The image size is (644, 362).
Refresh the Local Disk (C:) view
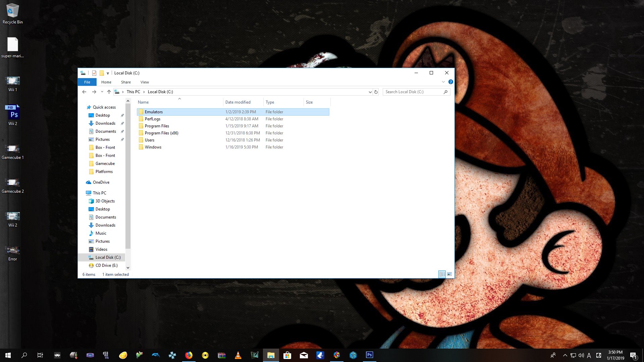point(376,92)
